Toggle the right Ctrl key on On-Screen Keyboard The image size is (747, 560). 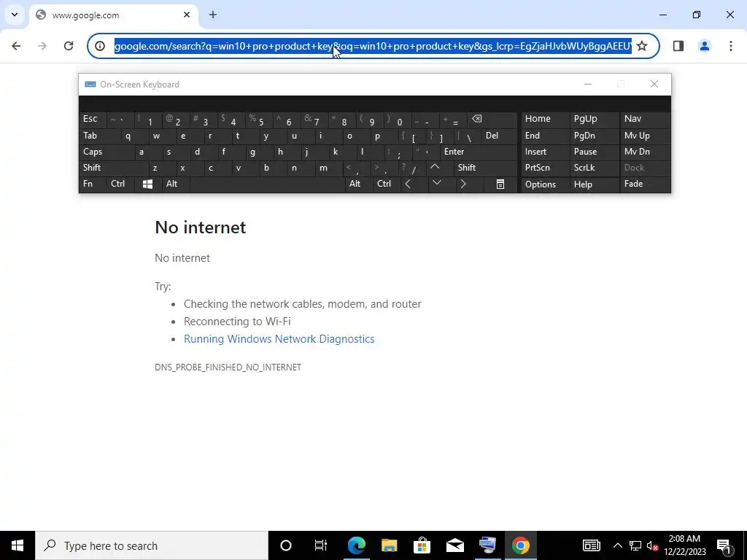[x=386, y=184]
